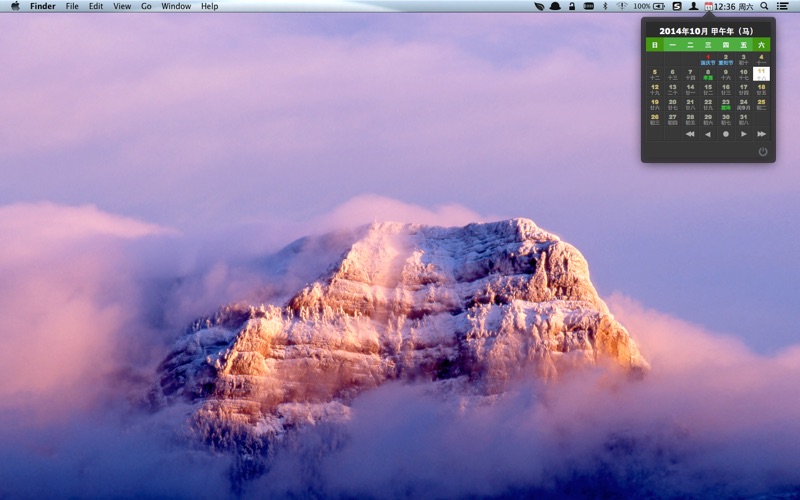This screenshot has width=800, height=500.
Task: Jump to next year with double-right arrow
Action: click(x=761, y=134)
